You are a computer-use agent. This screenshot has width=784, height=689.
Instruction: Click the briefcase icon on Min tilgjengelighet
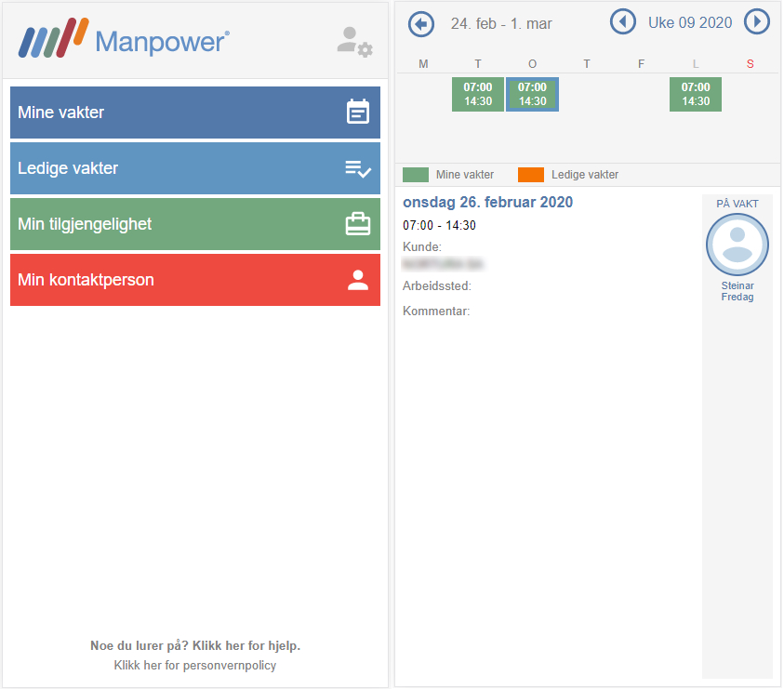pyautogui.click(x=358, y=224)
